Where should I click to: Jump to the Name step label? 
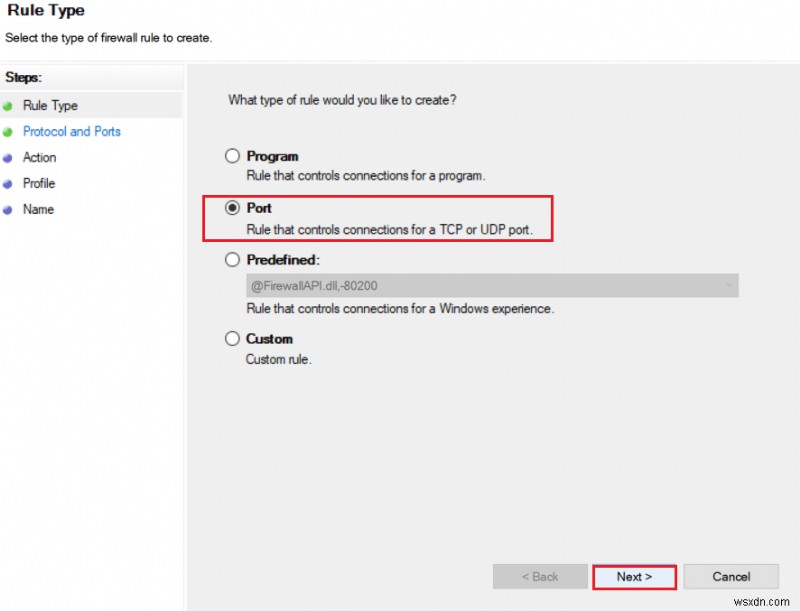38,209
